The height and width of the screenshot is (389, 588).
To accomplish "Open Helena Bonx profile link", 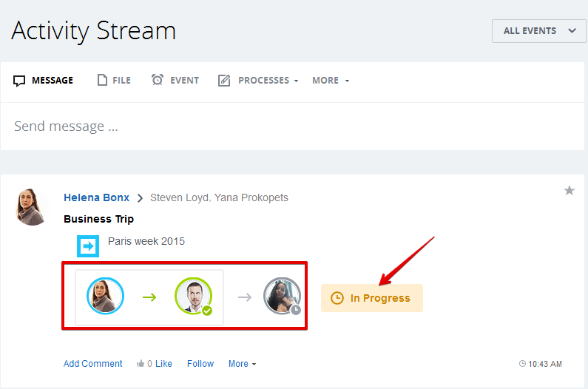I will tap(96, 197).
